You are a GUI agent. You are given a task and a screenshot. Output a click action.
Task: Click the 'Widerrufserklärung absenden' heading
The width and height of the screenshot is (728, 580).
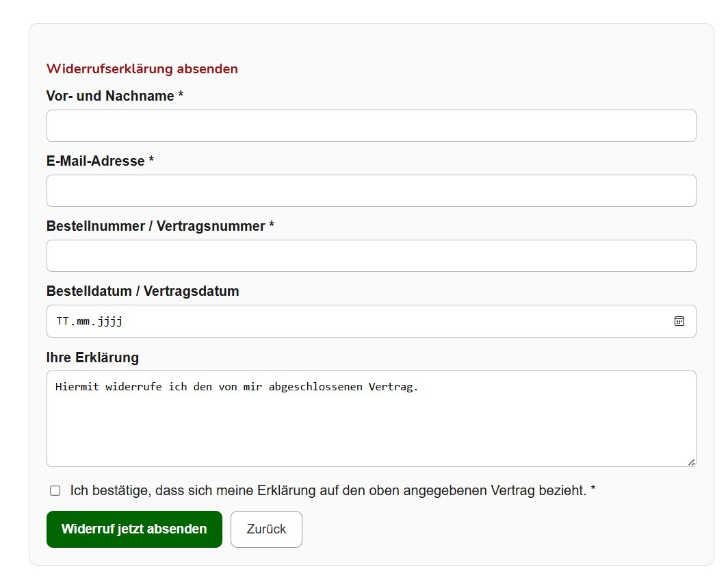[x=141, y=68]
